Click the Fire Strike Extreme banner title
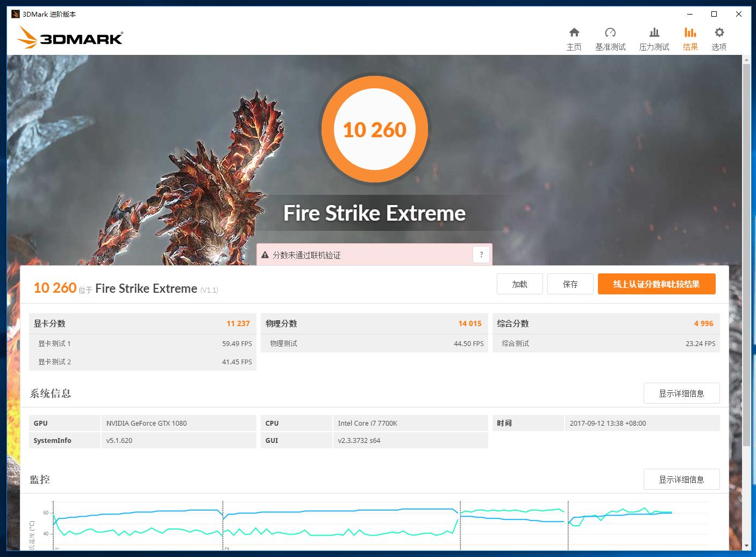Viewport: 756px width, 557px height. 374,213
